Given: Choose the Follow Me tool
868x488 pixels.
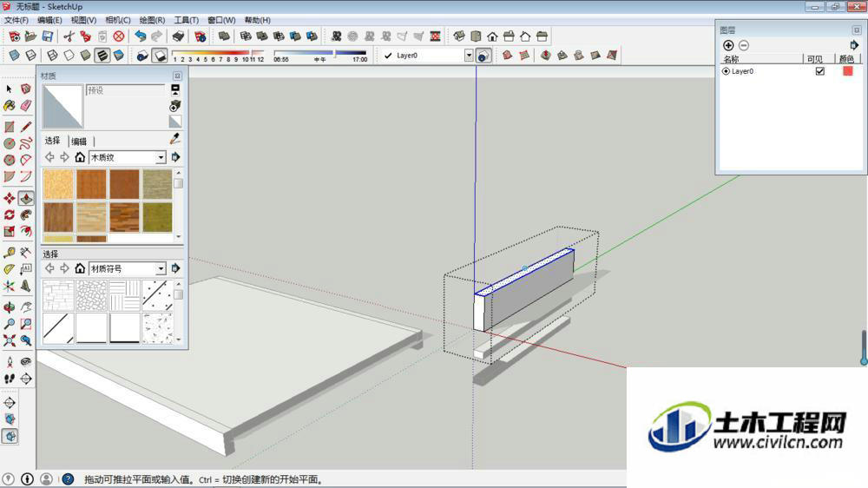Looking at the screenshot, I should pos(25,215).
